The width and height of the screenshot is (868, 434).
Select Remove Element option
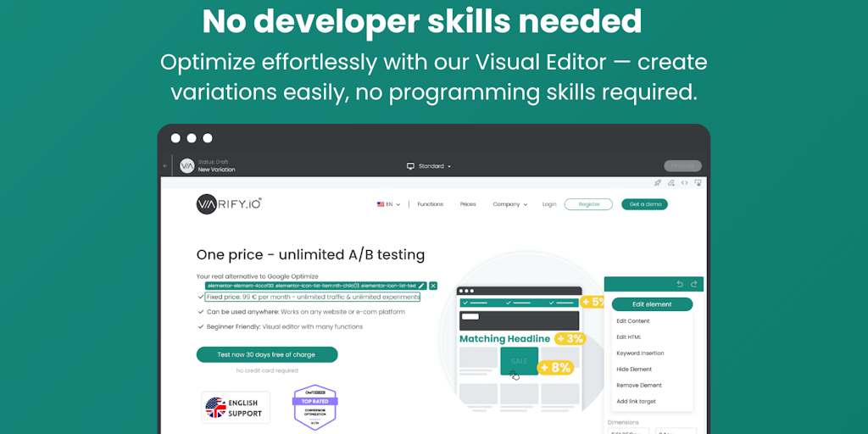pos(638,386)
